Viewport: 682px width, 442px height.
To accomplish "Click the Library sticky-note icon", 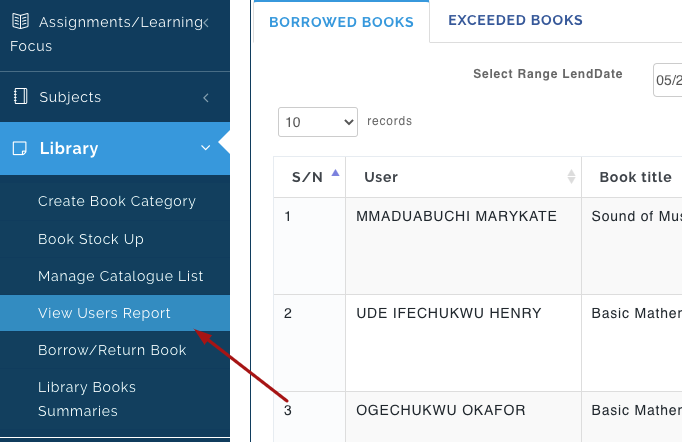I will (x=20, y=148).
